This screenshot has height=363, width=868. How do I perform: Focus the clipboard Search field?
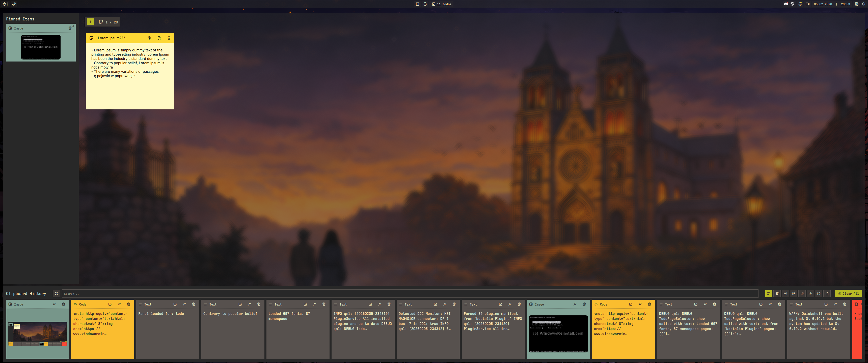click(x=410, y=294)
